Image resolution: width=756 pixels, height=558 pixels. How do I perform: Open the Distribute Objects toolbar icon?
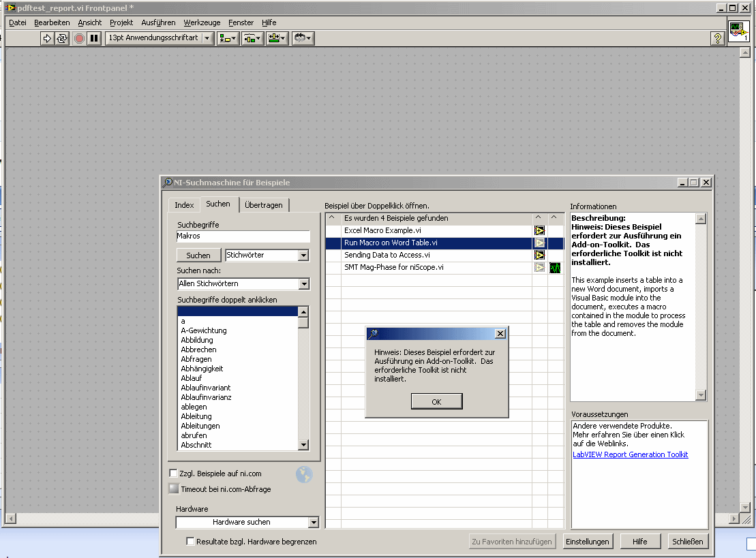tap(252, 38)
